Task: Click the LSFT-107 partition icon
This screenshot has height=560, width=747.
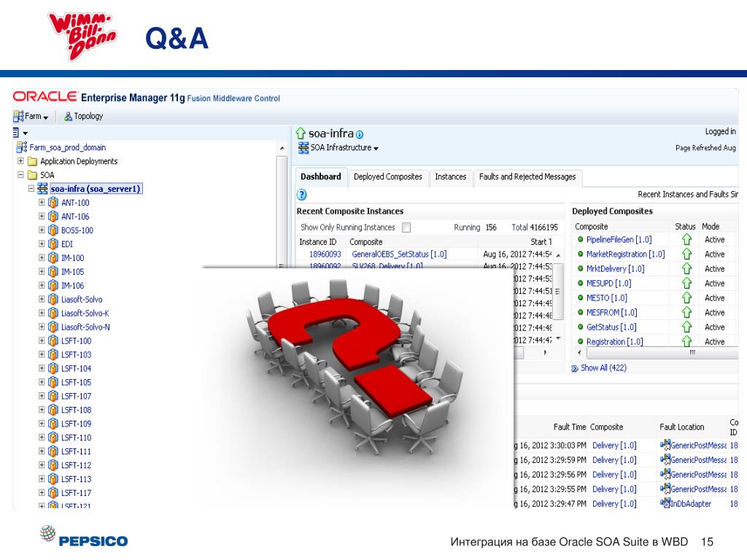Action: coord(53,396)
